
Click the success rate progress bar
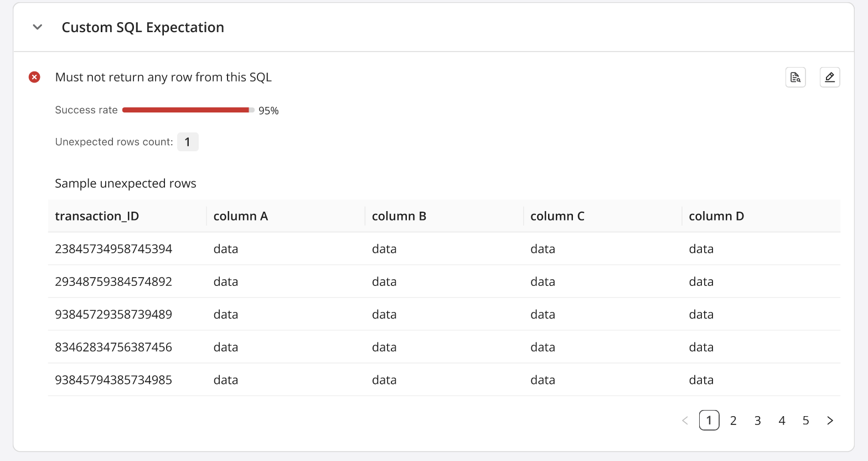pos(188,110)
